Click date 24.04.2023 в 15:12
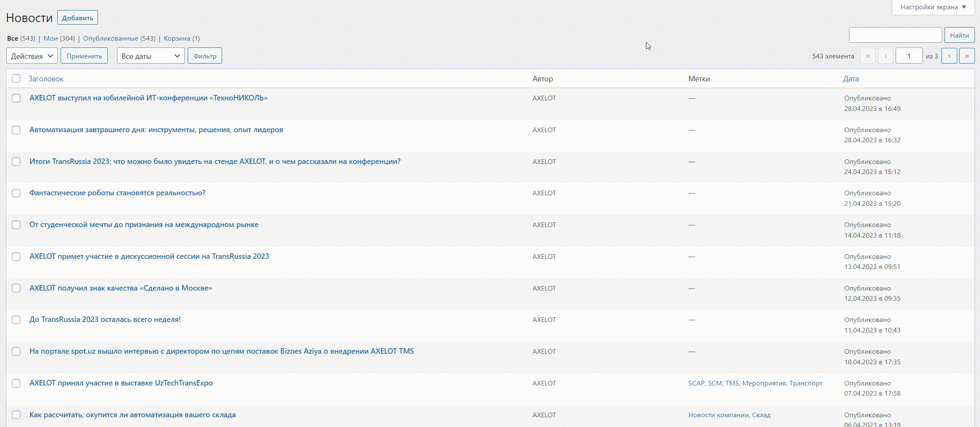Screen dimensions: 980x427 872,172
